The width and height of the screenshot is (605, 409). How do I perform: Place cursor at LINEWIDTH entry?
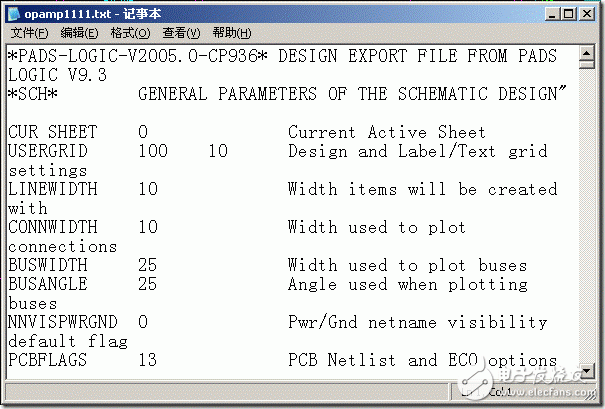(x=48, y=190)
